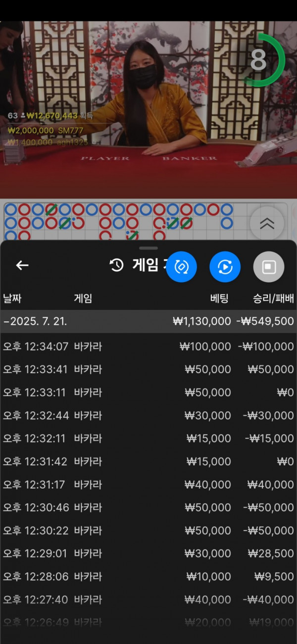The width and height of the screenshot is (297, 644).
Task: Open the 오후 12:30:22 바카라 record
Action: click(x=148, y=531)
